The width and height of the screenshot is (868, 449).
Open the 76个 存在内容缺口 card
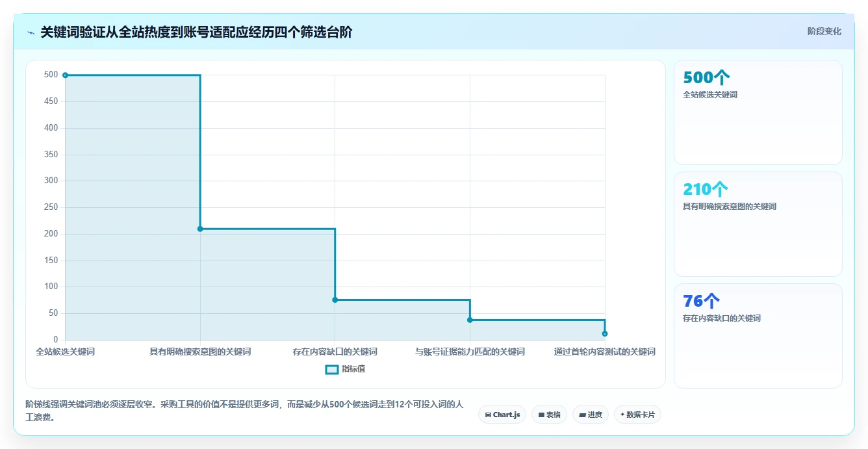point(758,336)
